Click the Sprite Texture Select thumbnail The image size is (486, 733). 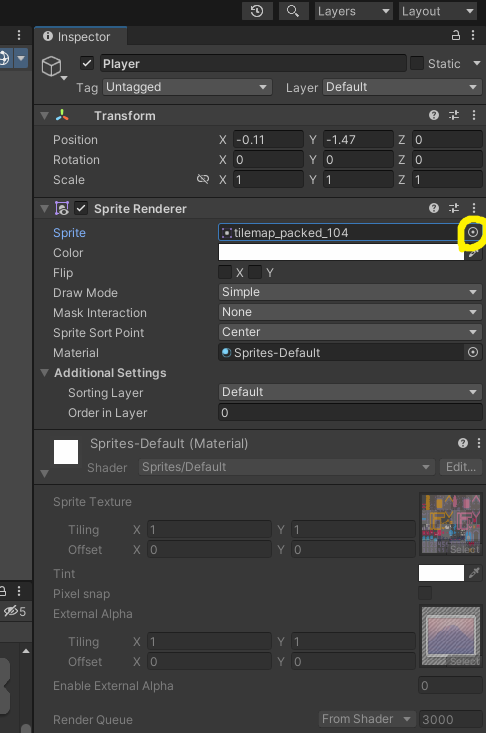coord(451,525)
